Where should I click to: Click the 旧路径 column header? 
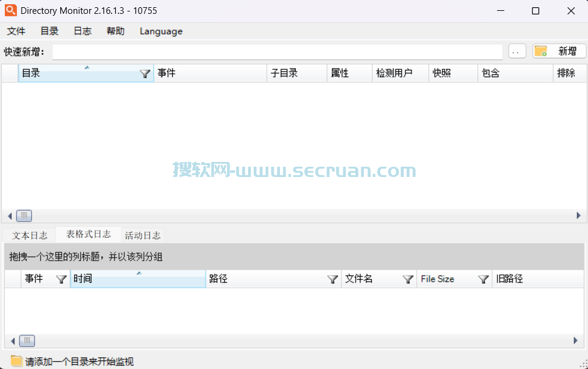coord(537,279)
